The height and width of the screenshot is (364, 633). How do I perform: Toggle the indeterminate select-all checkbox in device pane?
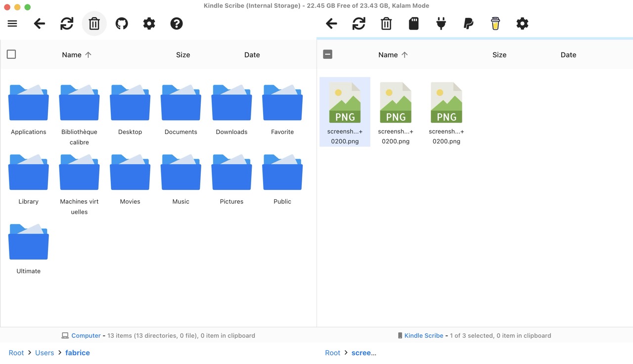[327, 54]
